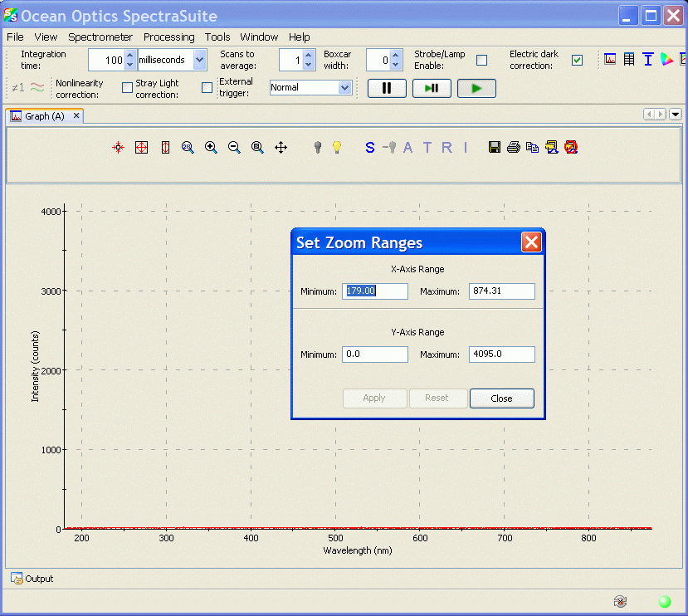The width and height of the screenshot is (688, 616).
Task: Toggle Nonlinearity correction checkbox
Action: pyautogui.click(x=127, y=88)
